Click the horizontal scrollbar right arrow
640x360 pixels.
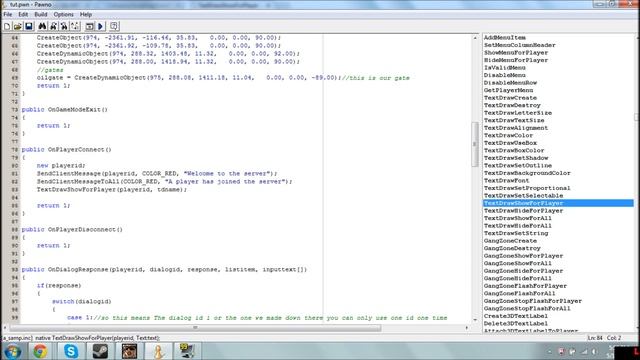tap(467, 327)
